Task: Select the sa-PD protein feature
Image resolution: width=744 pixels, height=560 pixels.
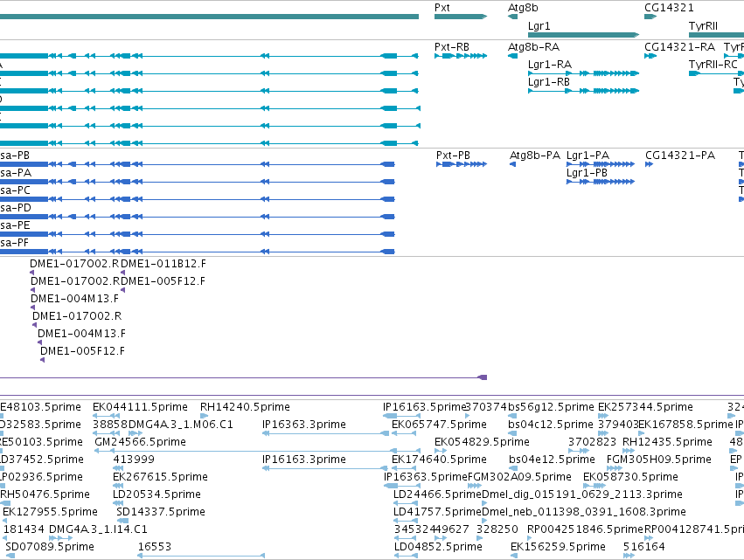Action: click(x=197, y=217)
